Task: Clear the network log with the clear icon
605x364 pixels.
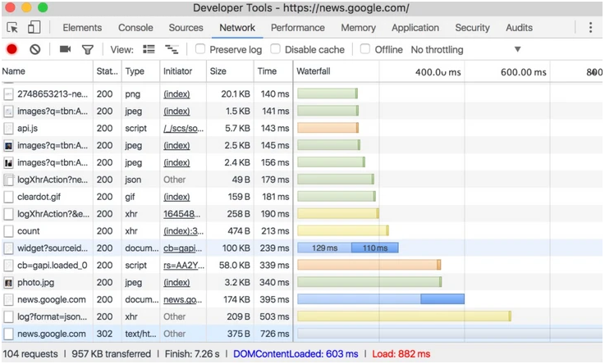Action: 35,49
